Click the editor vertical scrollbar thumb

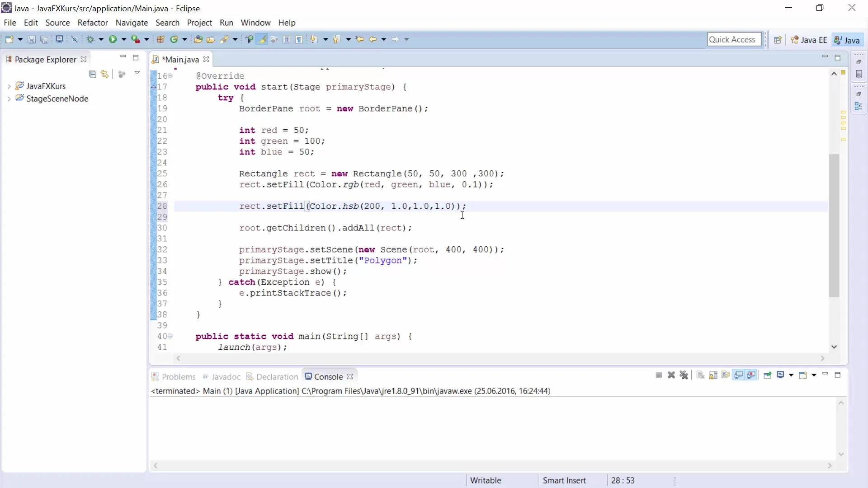(834, 225)
